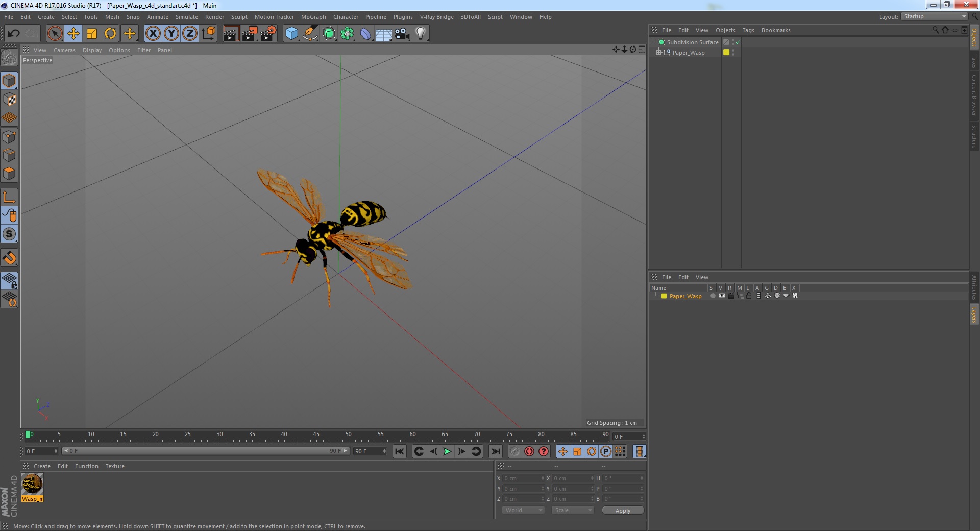Image resolution: width=980 pixels, height=531 pixels.
Task: Click the yellow Paper_Wasp layer swatch
Action: [x=664, y=296]
